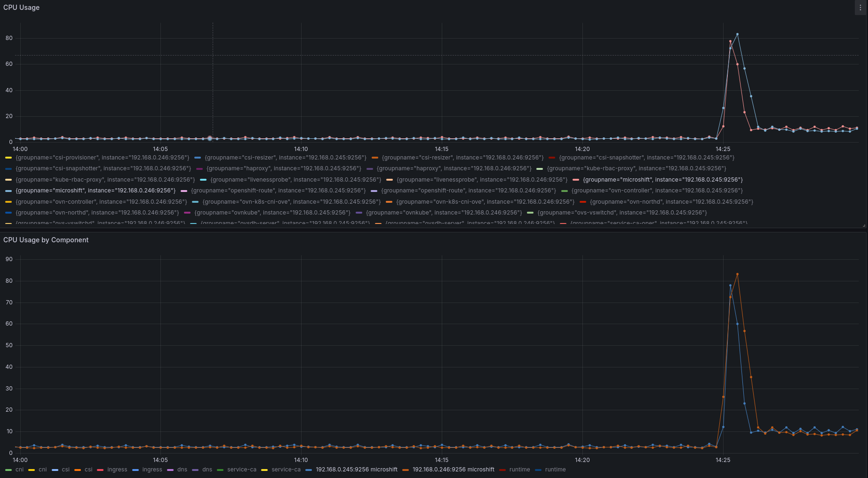Select ovn-k8s-cni-ove 192.168.0.245 legend entry

pos(291,202)
